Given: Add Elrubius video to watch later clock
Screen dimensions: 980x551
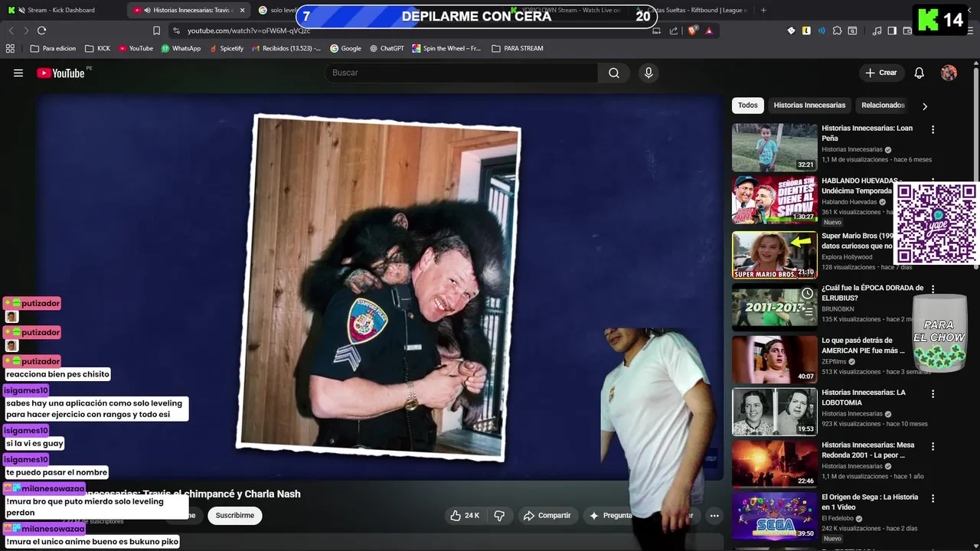Looking at the screenshot, I should coord(807,293).
